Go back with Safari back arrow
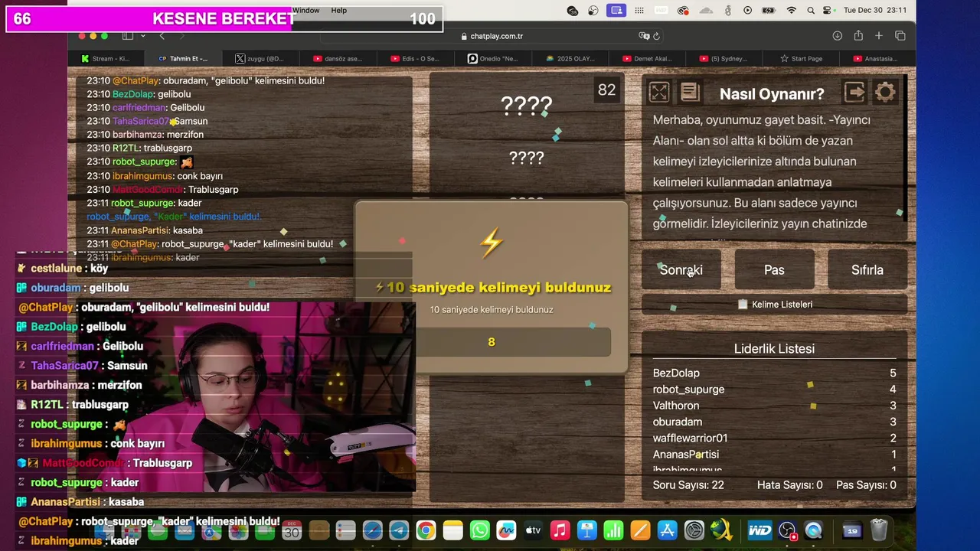This screenshot has height=551, width=980. pos(162,36)
